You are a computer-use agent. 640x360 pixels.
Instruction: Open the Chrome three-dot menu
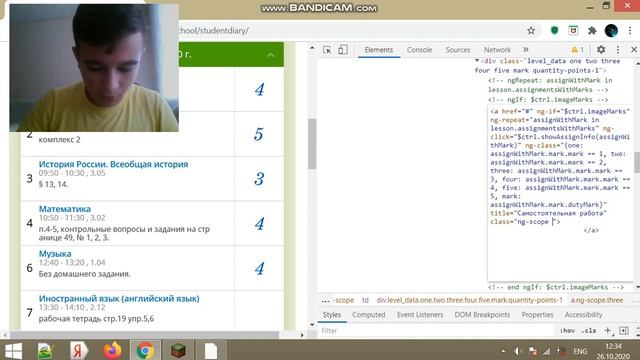630,31
